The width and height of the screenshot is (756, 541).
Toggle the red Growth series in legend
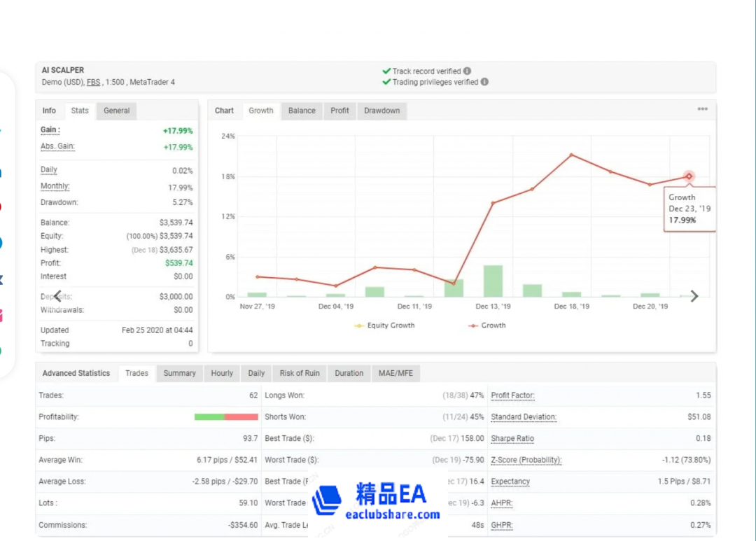[x=487, y=325]
